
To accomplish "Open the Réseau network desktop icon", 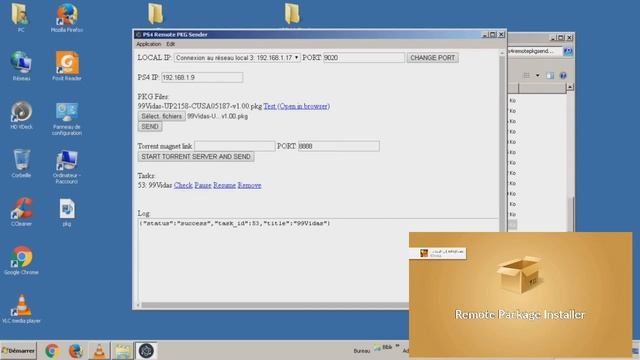I will pos(21,66).
